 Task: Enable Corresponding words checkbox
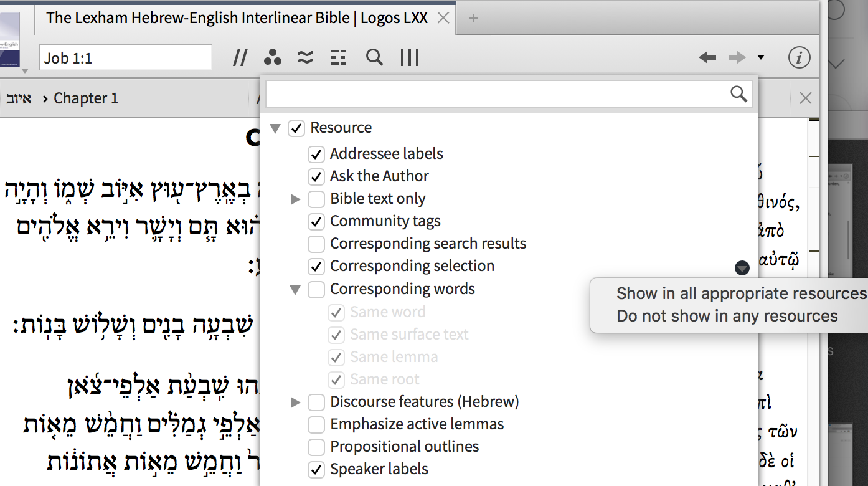point(316,289)
